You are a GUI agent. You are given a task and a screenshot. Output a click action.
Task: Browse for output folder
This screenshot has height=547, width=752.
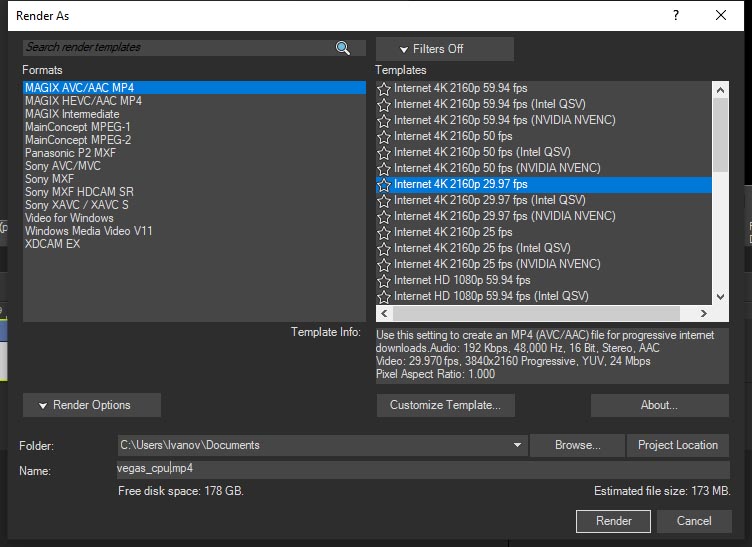577,445
